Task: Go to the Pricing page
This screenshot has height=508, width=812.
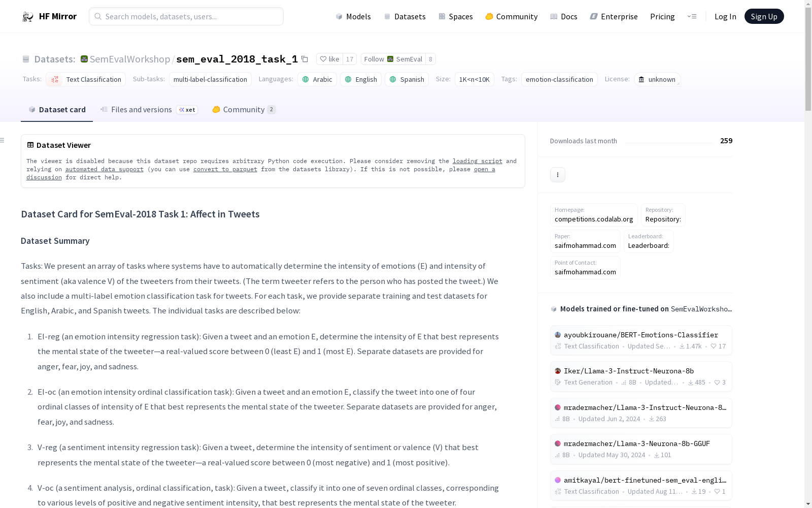Action: [x=662, y=16]
